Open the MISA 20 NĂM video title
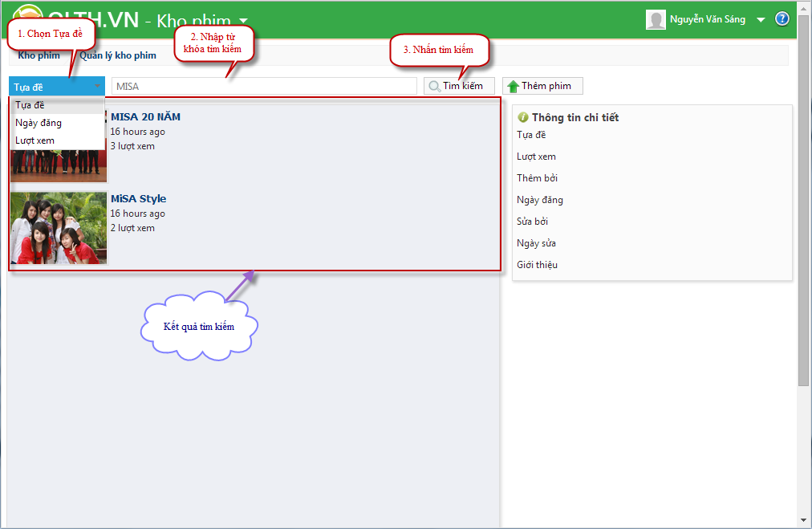 pos(145,116)
